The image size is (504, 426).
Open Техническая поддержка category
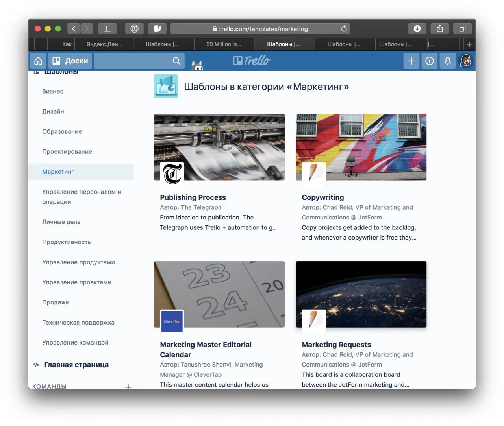pos(78,322)
